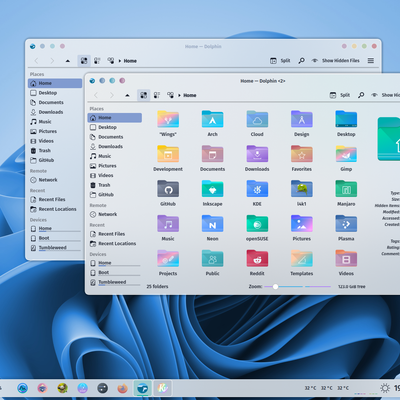The height and width of the screenshot is (400, 400).
Task: Select Documents in front window Places panel
Action: 115,137
